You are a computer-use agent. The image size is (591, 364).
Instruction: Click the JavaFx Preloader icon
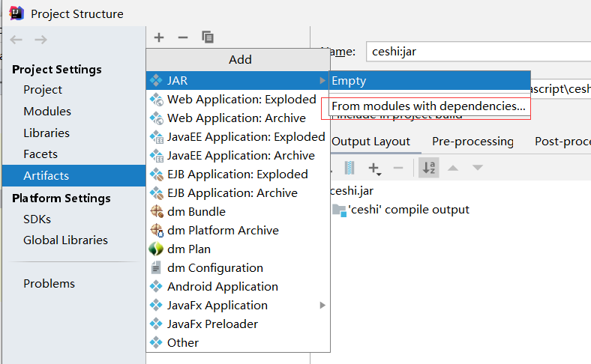click(x=156, y=324)
